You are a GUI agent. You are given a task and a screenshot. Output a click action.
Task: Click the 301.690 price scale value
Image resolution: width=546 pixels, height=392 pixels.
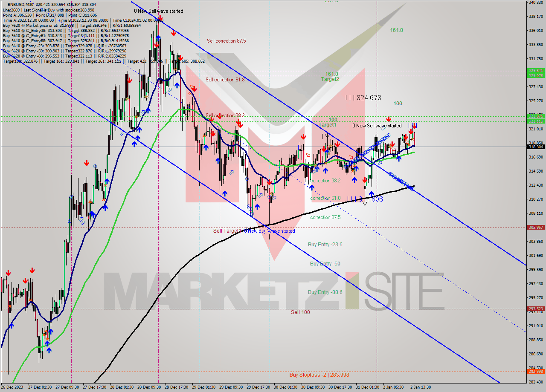536,255
